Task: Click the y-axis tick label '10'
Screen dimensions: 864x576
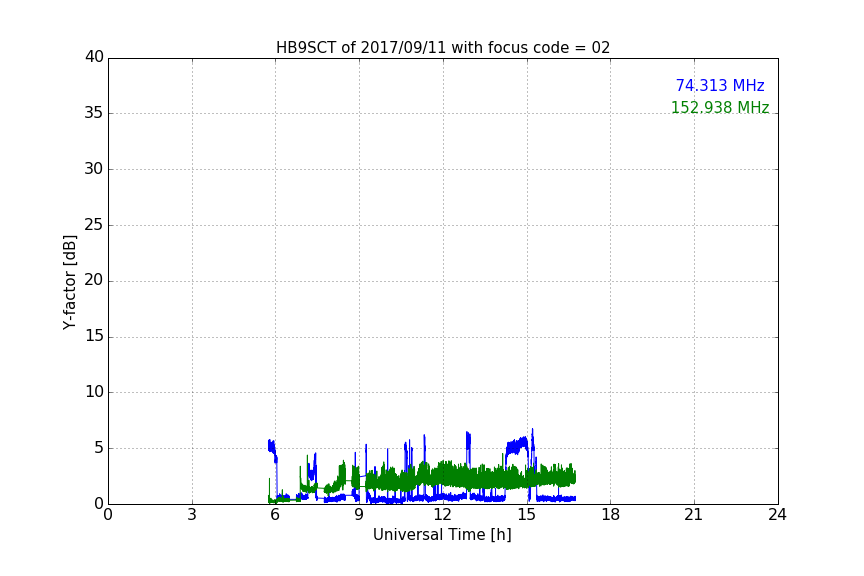Action: point(94,392)
